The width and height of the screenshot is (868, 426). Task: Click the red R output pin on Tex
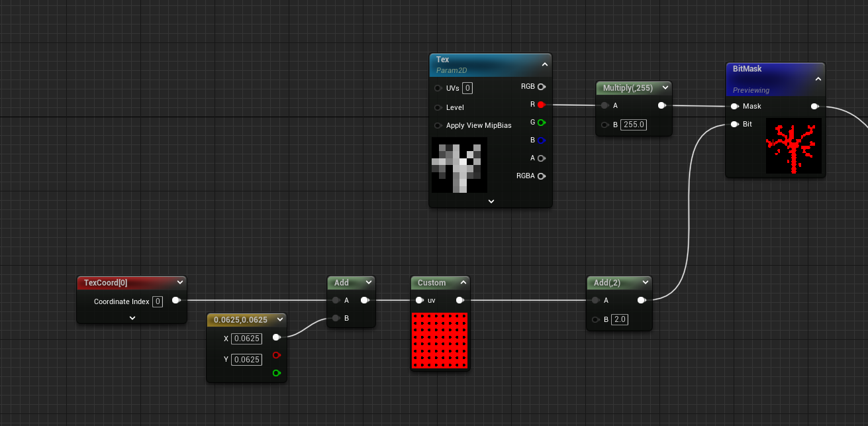[x=541, y=105]
